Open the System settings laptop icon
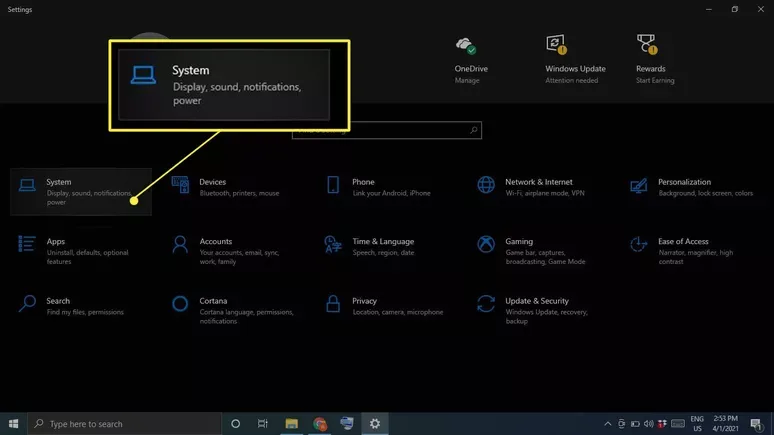The height and width of the screenshot is (435, 774). [27, 185]
